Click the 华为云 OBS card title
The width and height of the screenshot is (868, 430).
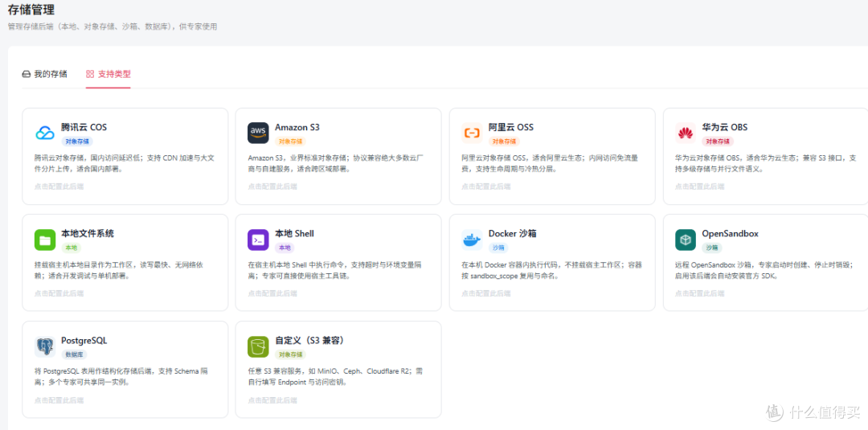coord(725,127)
